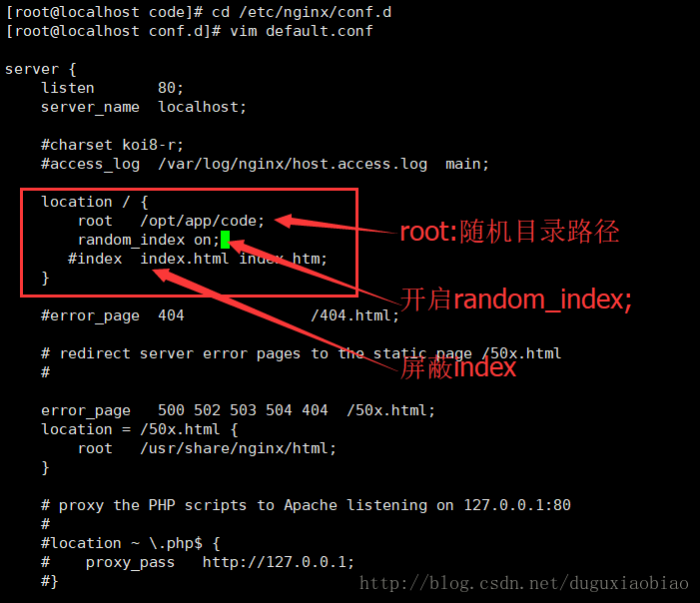The image size is (700, 603).
Task: Click the '/opt/app/code;' root path
Action: (x=203, y=221)
